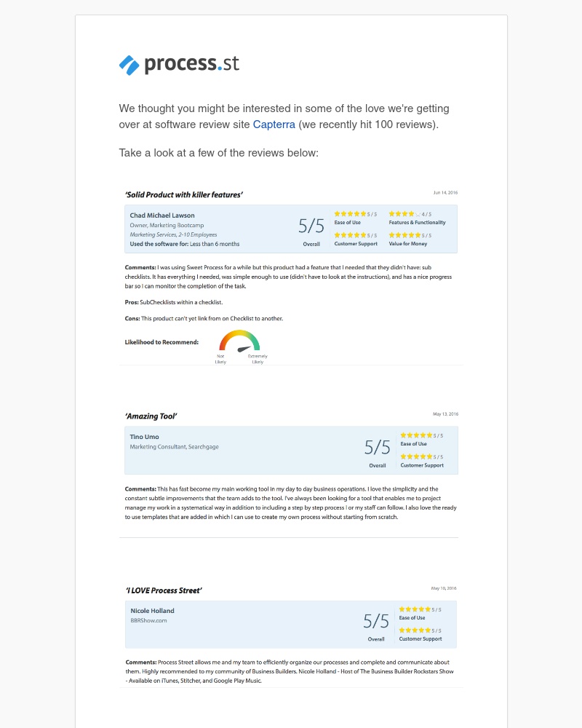Screen dimensions: 582x728
Task: Click Features & Functionality 4/5 star rating
Action: 404,214
